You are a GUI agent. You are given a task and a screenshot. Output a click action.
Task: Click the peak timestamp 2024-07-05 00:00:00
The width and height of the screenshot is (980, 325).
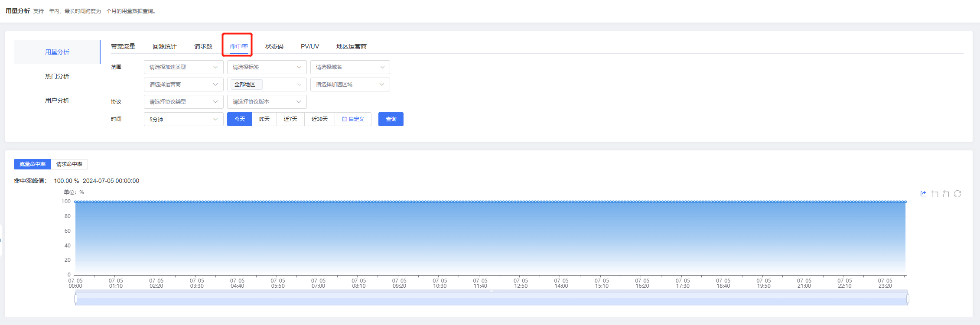click(111, 181)
